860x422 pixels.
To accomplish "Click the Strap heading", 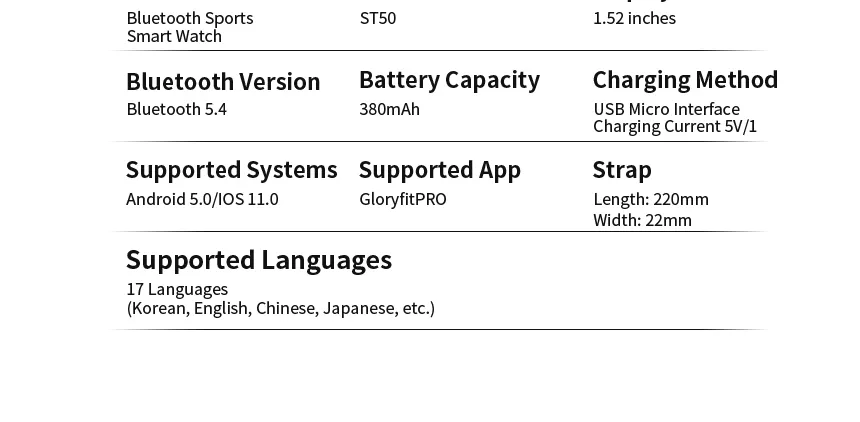I will tap(622, 170).
